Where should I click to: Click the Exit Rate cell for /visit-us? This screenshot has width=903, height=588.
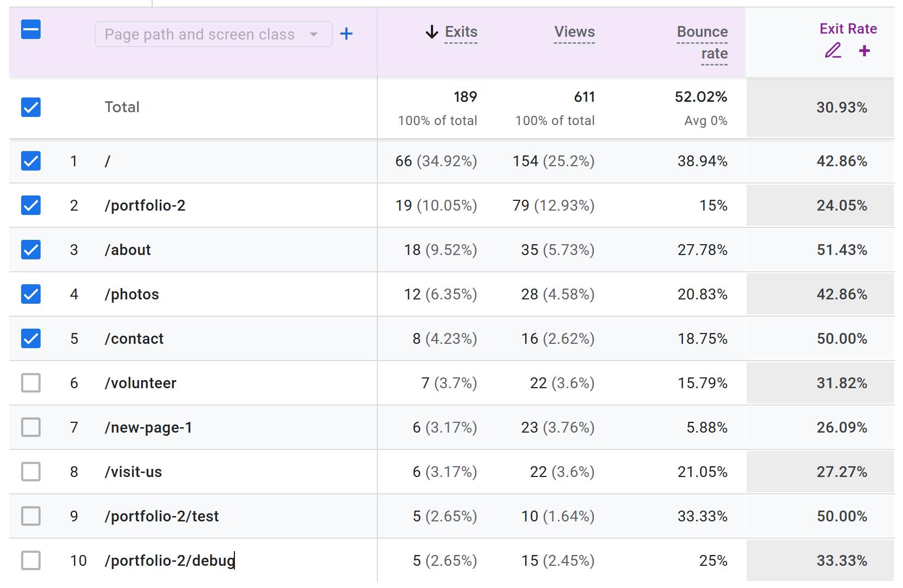[841, 472]
